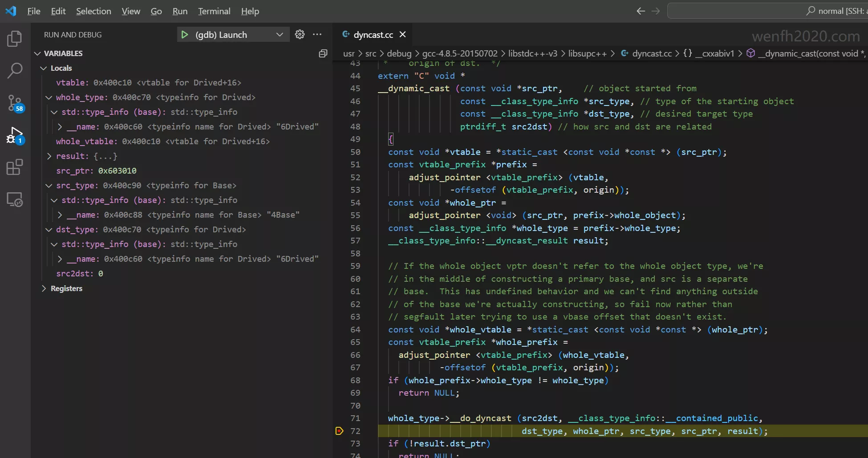Click libsupc++ in the breadcrumb path
Screen dimensions: 868x458
pyautogui.click(x=587, y=53)
